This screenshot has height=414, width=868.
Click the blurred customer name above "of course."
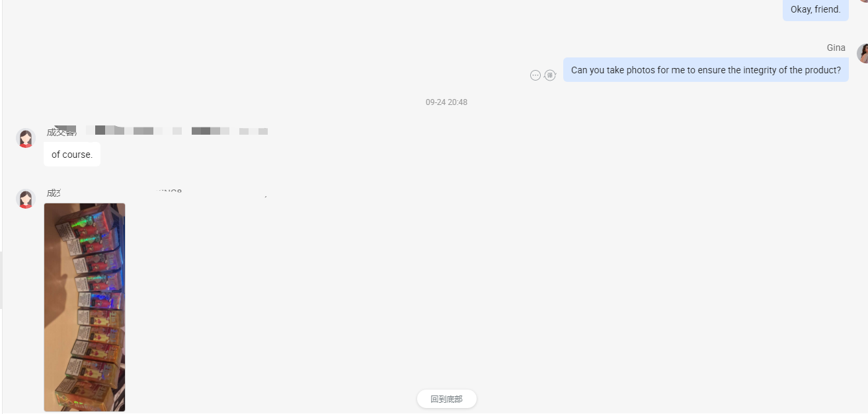[x=157, y=131]
